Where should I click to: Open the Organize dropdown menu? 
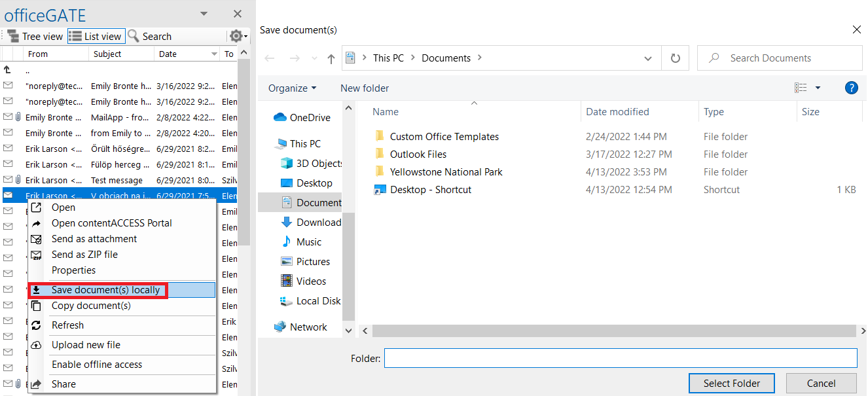click(x=292, y=88)
